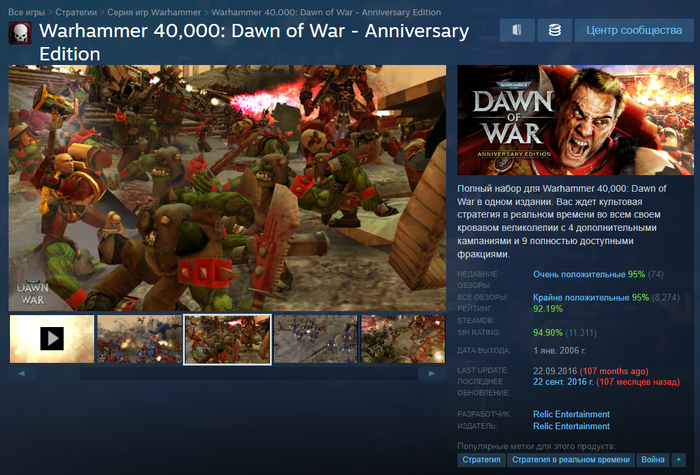Viewport: 700px width, 475px height.
Task: Click the plus button to add a tag
Action: coord(677,459)
